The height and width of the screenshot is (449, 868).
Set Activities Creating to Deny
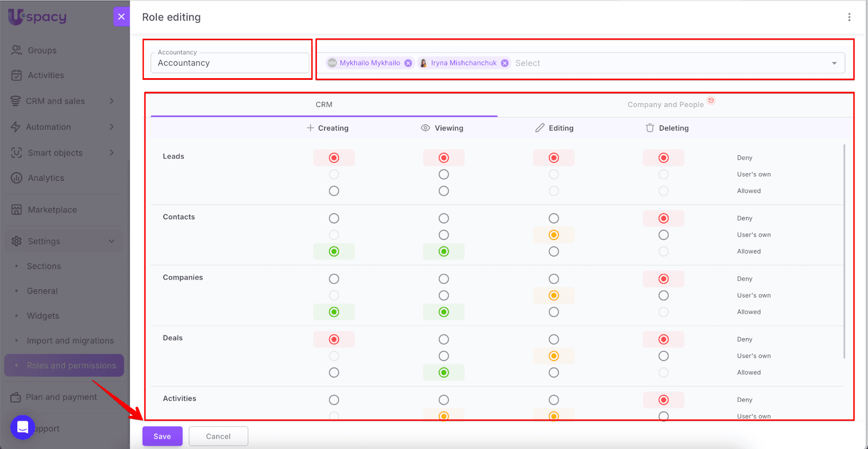[x=334, y=400]
